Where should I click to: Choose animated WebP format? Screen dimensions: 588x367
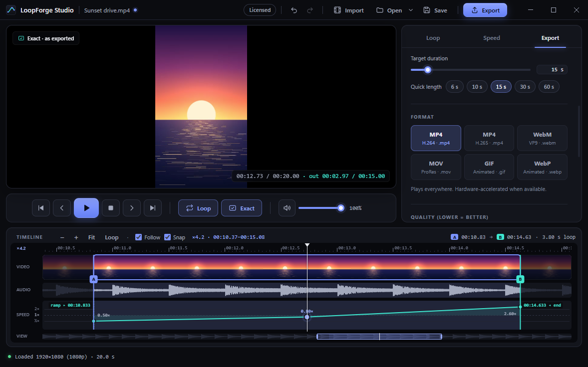pyautogui.click(x=542, y=167)
